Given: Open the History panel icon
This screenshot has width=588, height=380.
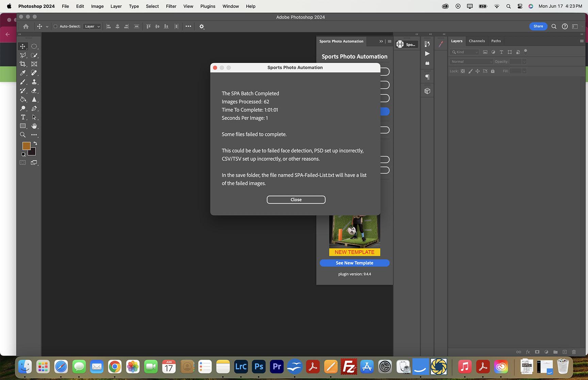Looking at the screenshot, I should click(x=427, y=44).
